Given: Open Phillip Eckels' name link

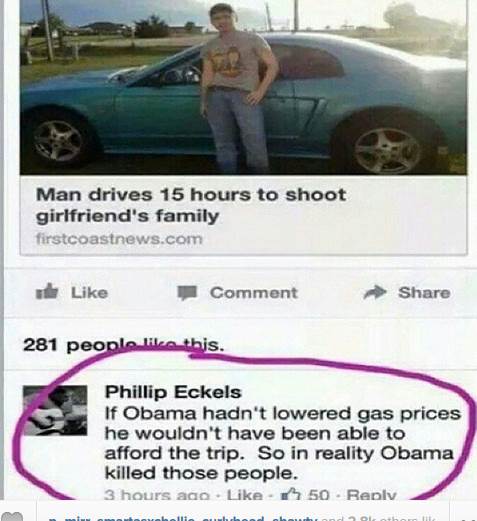Looking at the screenshot, I should coord(173,392).
